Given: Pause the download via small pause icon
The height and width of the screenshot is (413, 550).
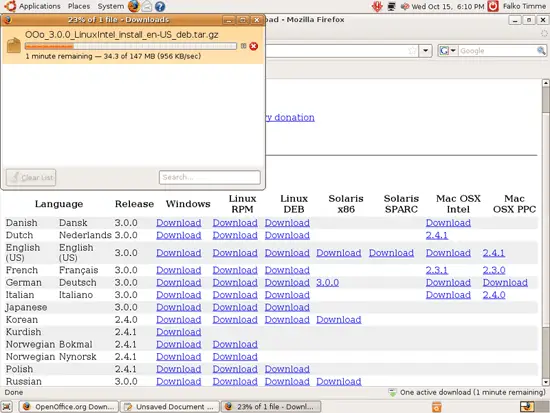Looking at the screenshot, I should (243, 46).
